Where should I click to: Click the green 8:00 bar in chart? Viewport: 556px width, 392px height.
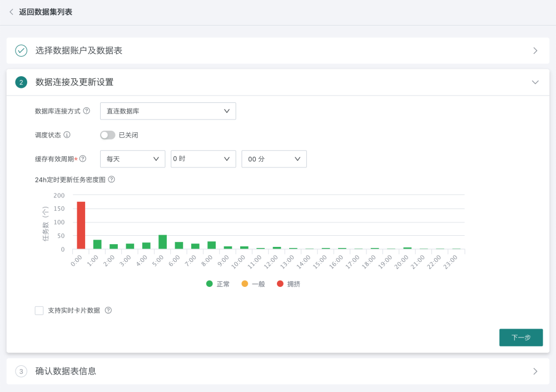(212, 245)
